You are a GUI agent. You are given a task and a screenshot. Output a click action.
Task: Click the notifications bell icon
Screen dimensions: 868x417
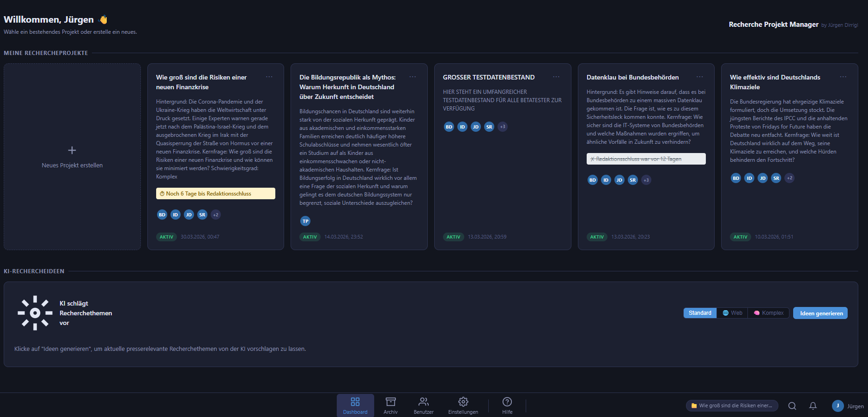point(813,406)
